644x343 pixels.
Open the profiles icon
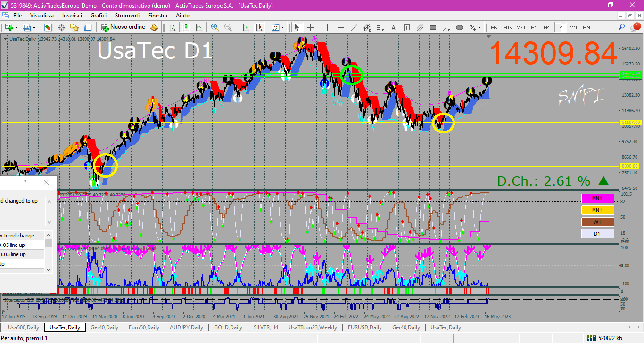click(x=27, y=27)
